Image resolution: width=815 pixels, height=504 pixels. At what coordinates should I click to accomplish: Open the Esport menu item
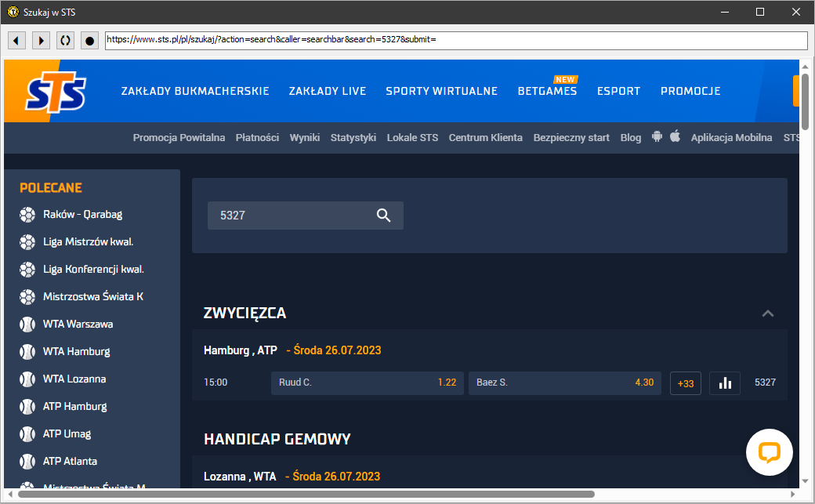[618, 91]
